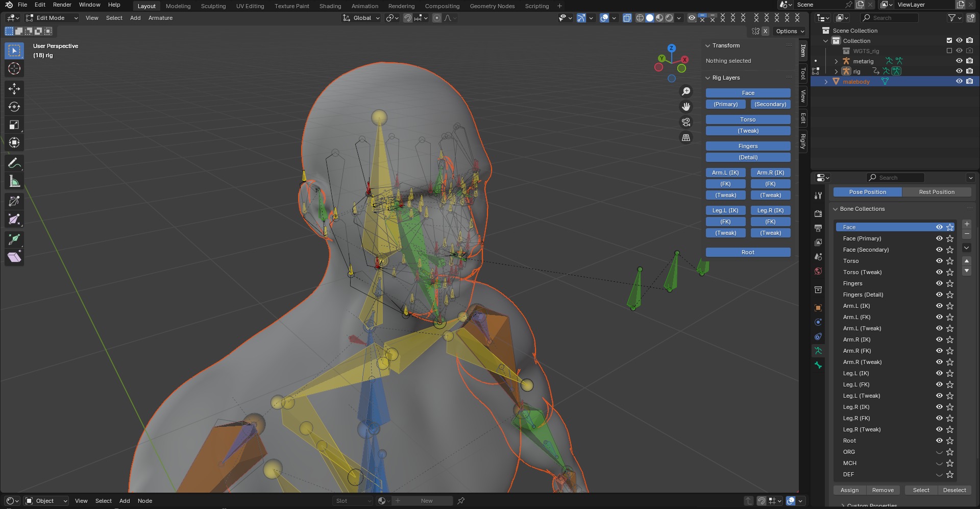This screenshot has height=509, width=980.
Task: Hide the Face bone collection
Action: click(939, 227)
